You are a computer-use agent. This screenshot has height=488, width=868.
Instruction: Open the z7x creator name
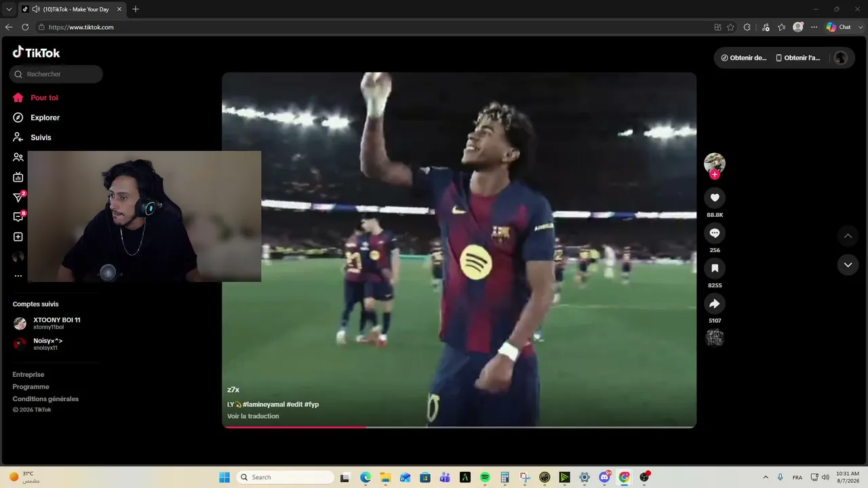coord(233,390)
